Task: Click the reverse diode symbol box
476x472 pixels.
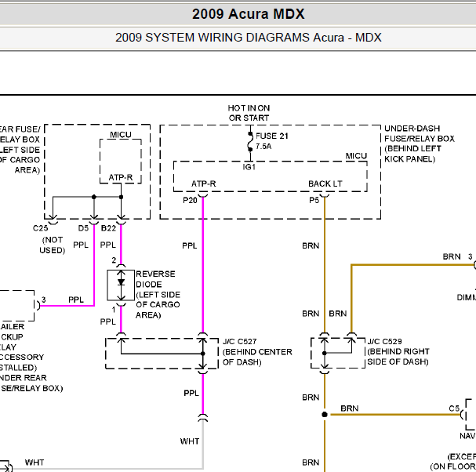Action: [x=121, y=285]
